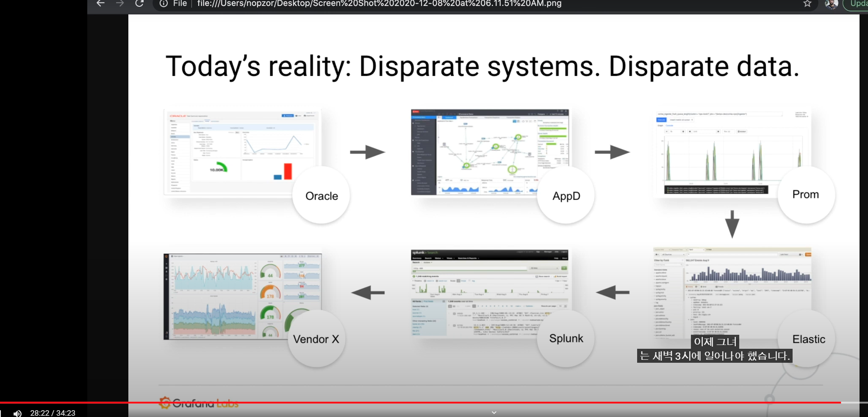Click the site info icon beside File
868x417 pixels.
click(164, 3)
